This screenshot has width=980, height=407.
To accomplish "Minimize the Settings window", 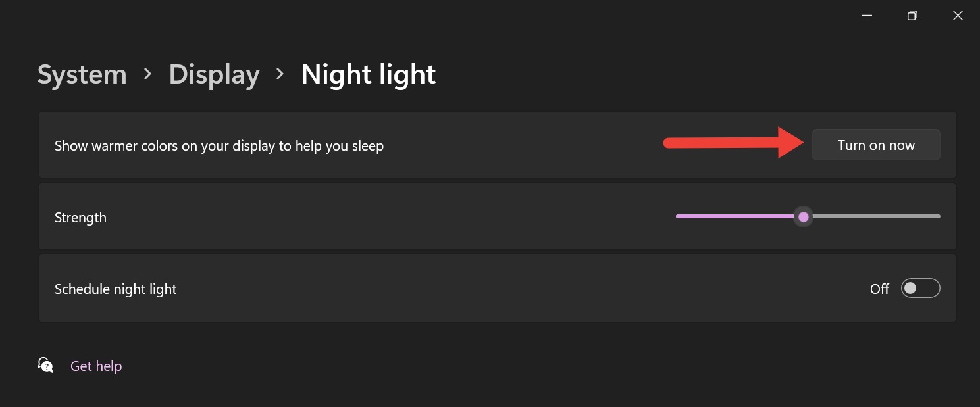I will tap(867, 16).
